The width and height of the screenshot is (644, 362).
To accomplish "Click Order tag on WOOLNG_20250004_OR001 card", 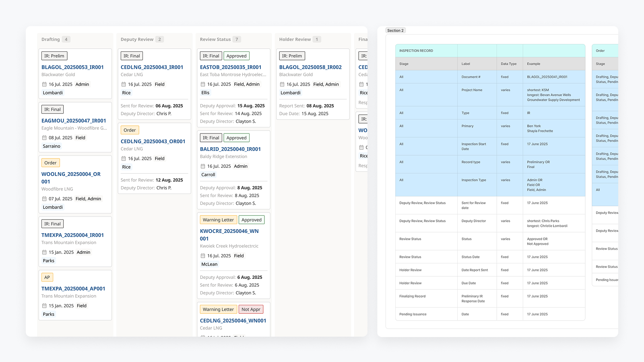I will click(51, 163).
